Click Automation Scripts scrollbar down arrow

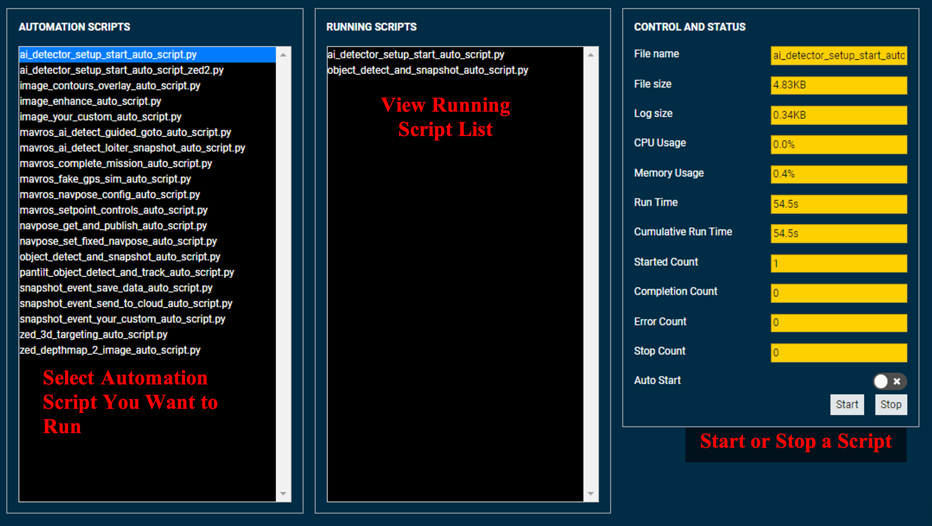pyautogui.click(x=284, y=494)
